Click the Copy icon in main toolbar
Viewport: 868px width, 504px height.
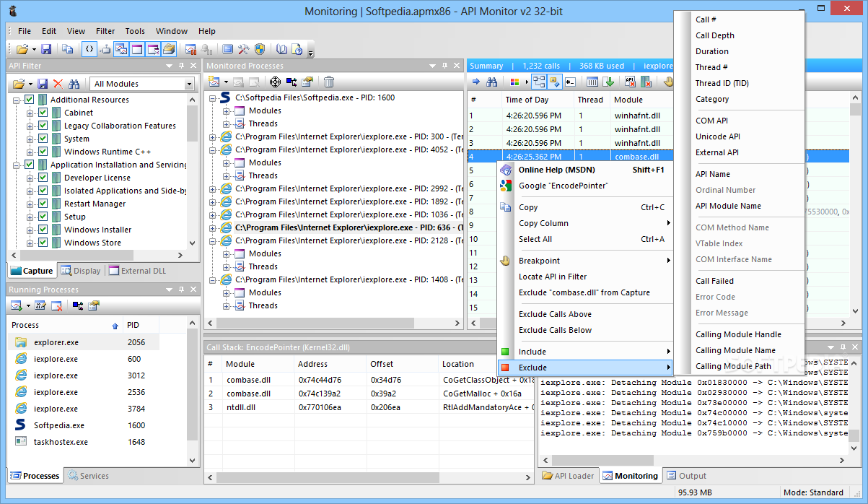[x=67, y=49]
